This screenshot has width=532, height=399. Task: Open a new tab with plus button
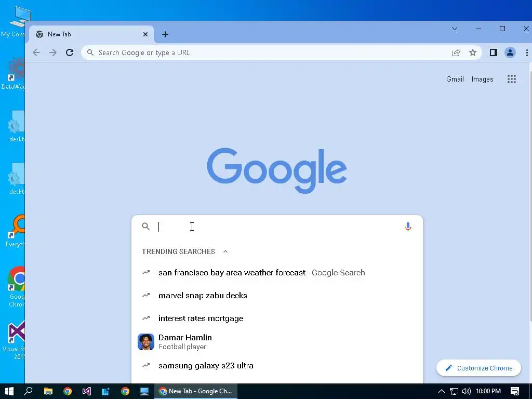(x=165, y=34)
